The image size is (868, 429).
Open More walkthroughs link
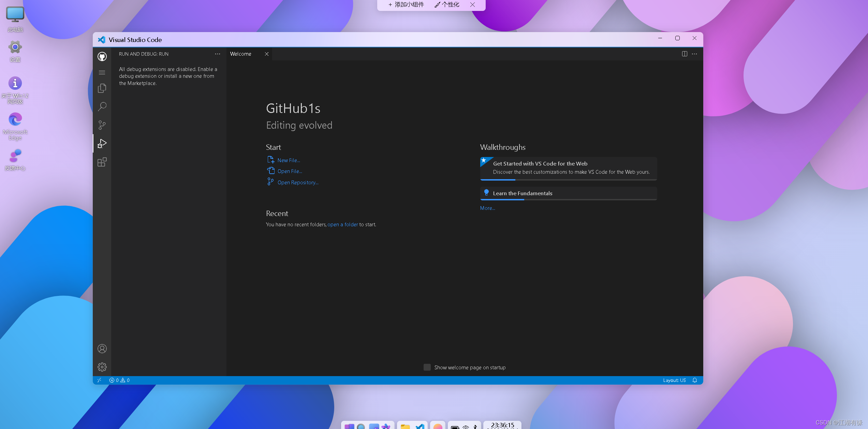click(488, 208)
